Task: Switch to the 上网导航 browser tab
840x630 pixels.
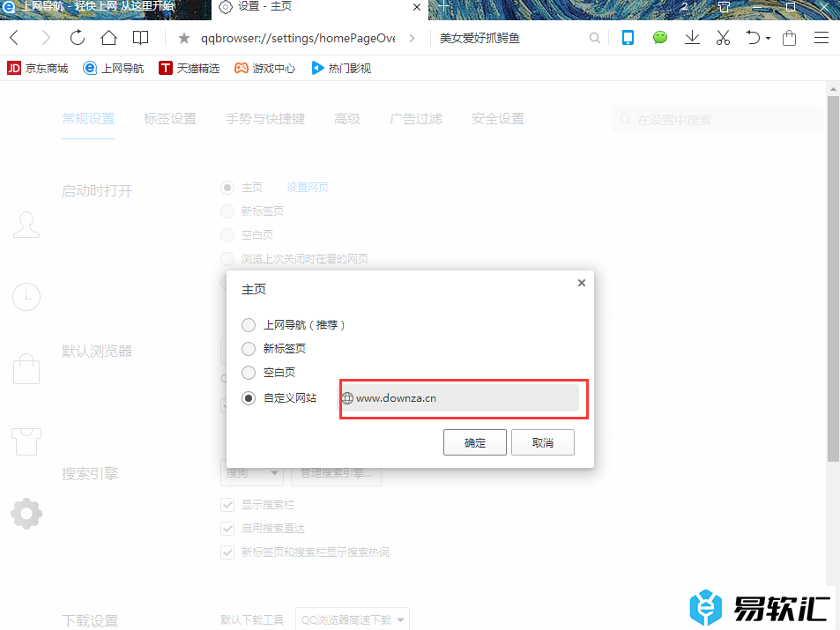Action: click(105, 8)
